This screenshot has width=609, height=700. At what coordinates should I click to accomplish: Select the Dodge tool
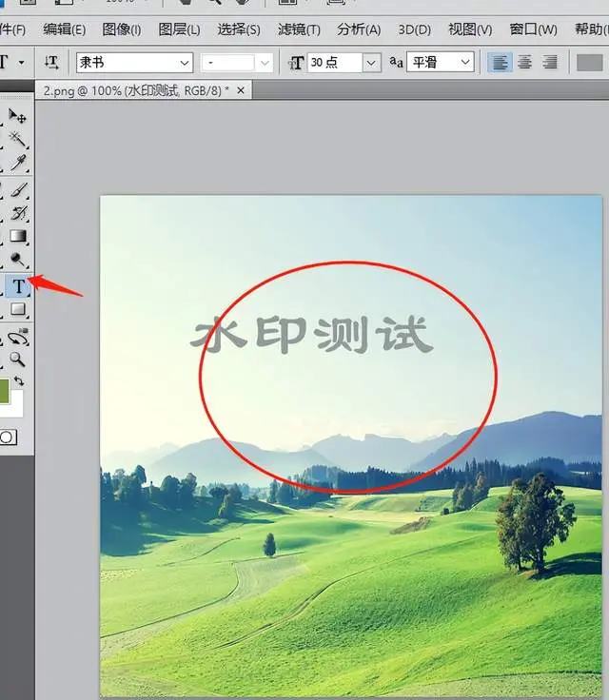(x=17, y=260)
